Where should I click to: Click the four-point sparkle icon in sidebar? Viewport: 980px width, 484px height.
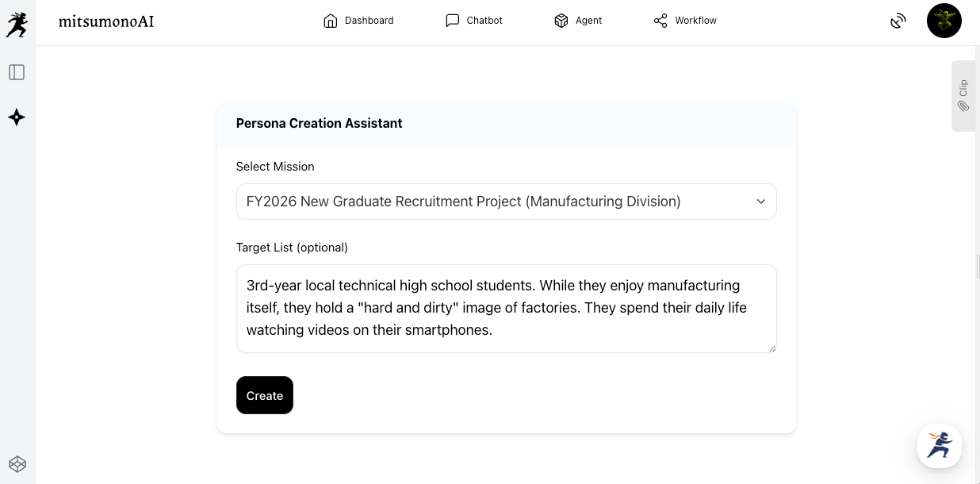click(x=17, y=117)
